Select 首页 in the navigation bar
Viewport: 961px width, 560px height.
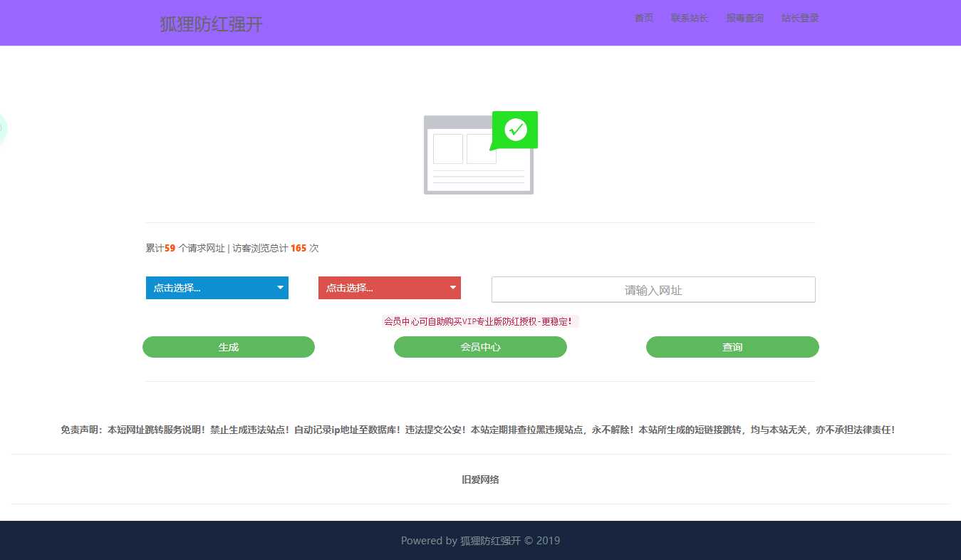(643, 19)
